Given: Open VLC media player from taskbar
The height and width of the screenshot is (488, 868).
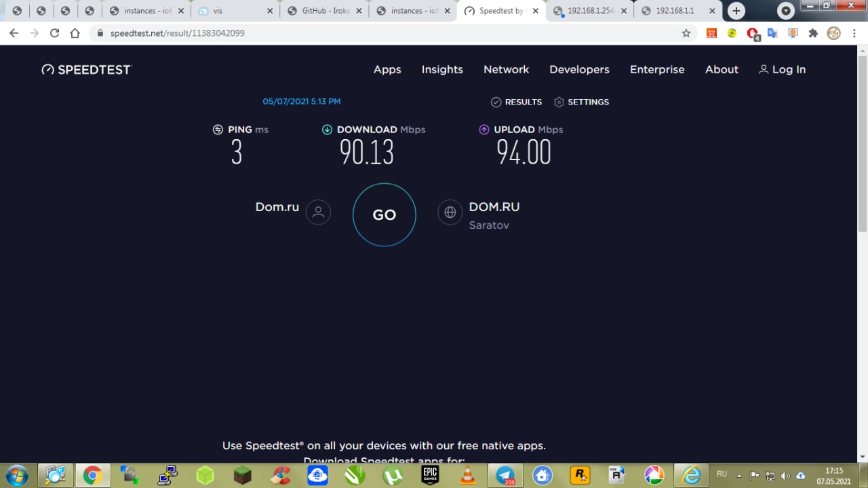Looking at the screenshot, I should click(x=467, y=475).
